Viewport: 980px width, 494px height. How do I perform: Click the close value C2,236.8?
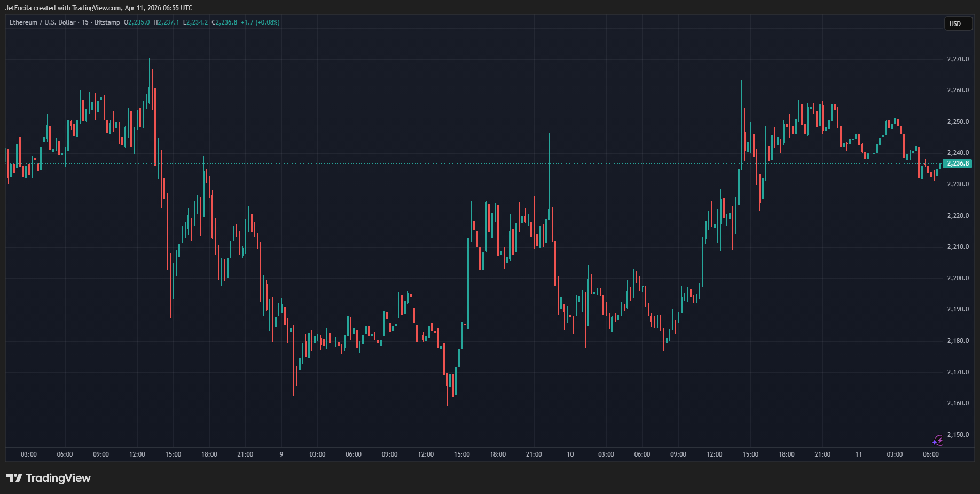(224, 22)
